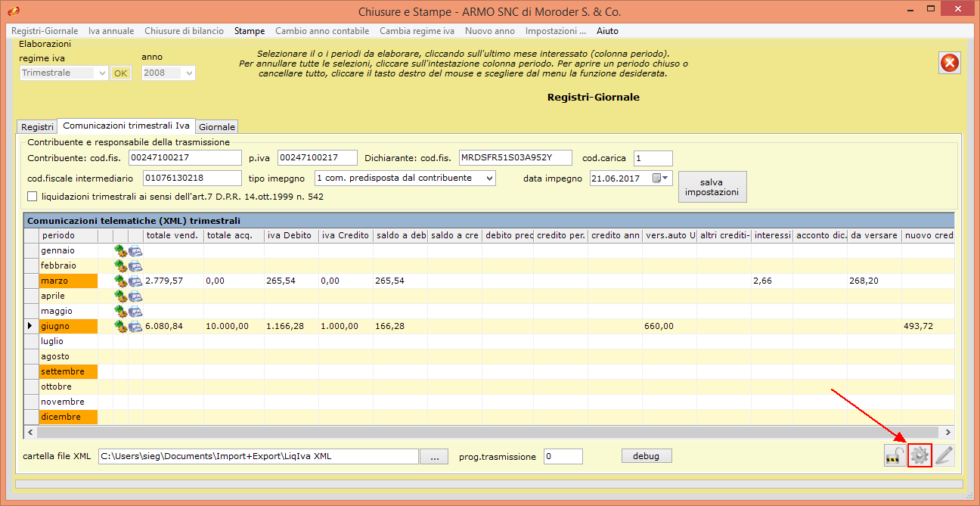Image resolution: width=980 pixels, height=506 pixels.
Task: Click the debug button
Action: 647,456
